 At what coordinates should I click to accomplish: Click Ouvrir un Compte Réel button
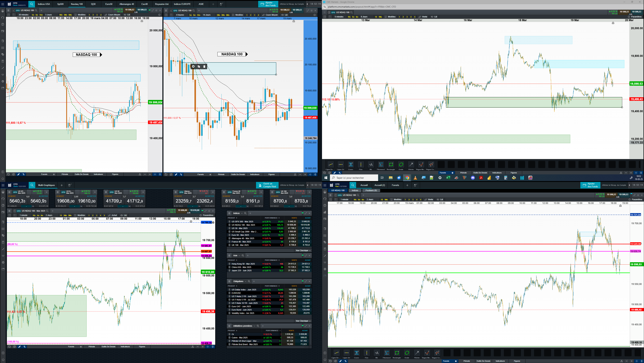(x=267, y=185)
